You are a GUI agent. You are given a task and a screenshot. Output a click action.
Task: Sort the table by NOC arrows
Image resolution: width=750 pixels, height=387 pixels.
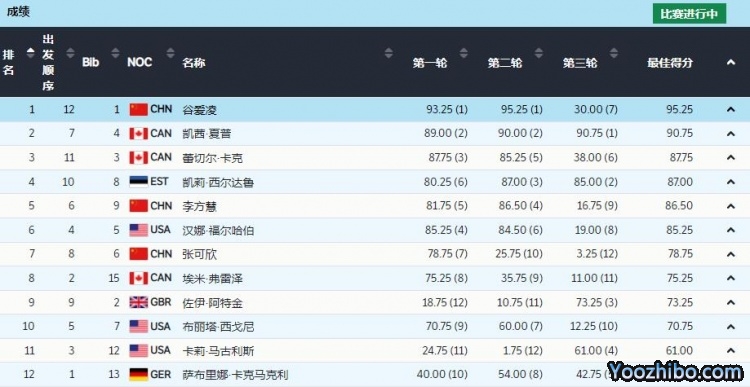pyautogui.click(x=170, y=53)
